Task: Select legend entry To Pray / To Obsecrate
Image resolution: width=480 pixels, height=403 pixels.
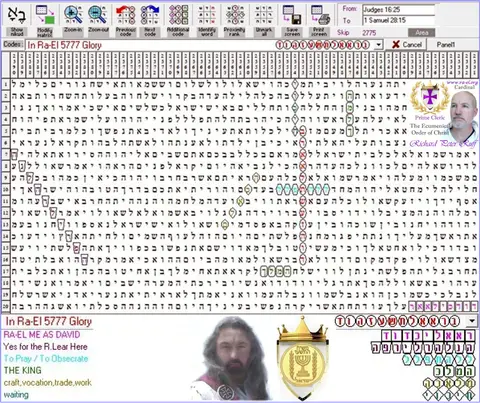Action: tap(46, 359)
